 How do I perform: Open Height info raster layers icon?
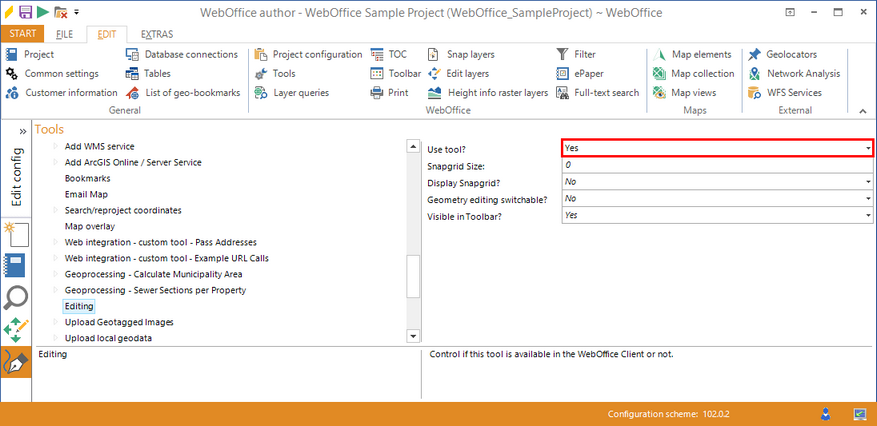pyautogui.click(x=435, y=92)
